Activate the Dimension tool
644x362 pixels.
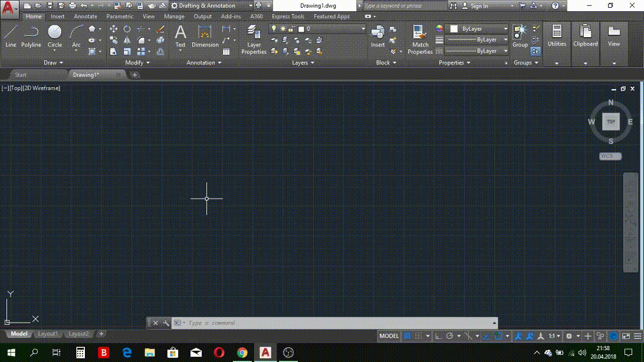(x=205, y=36)
